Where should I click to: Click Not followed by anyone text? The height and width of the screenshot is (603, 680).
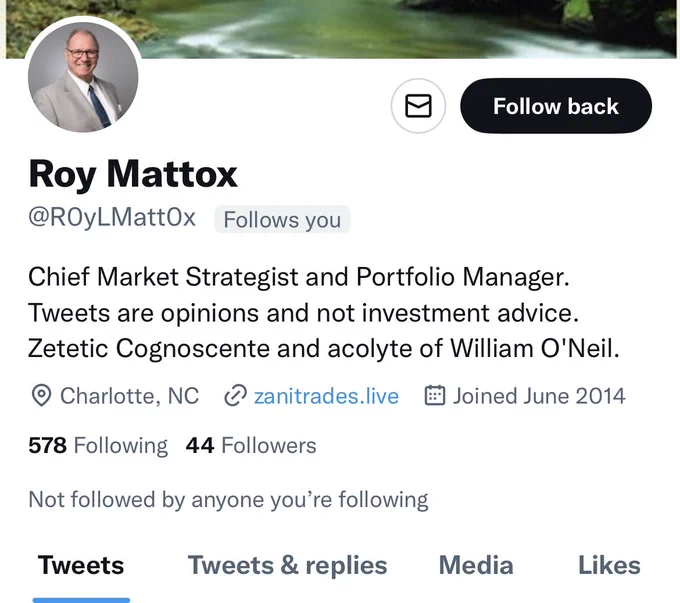(x=228, y=500)
